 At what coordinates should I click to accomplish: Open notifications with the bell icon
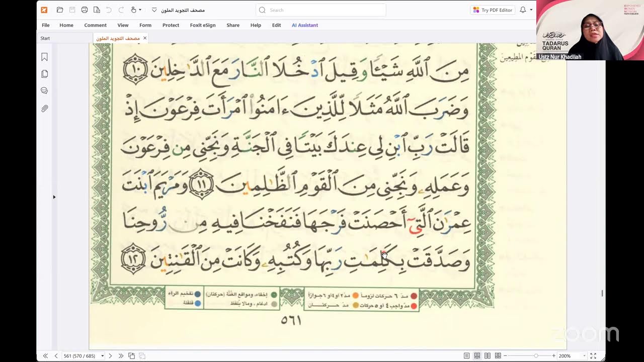point(523,10)
